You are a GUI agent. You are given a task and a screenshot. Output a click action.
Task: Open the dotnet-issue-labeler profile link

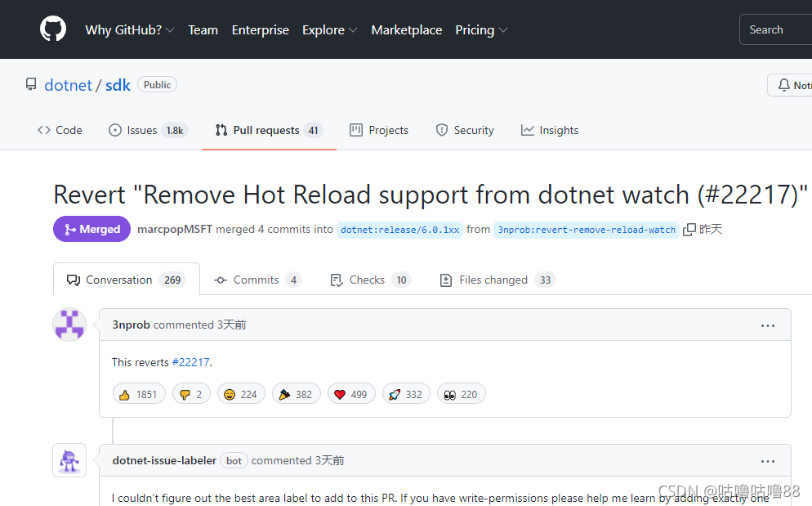click(164, 460)
